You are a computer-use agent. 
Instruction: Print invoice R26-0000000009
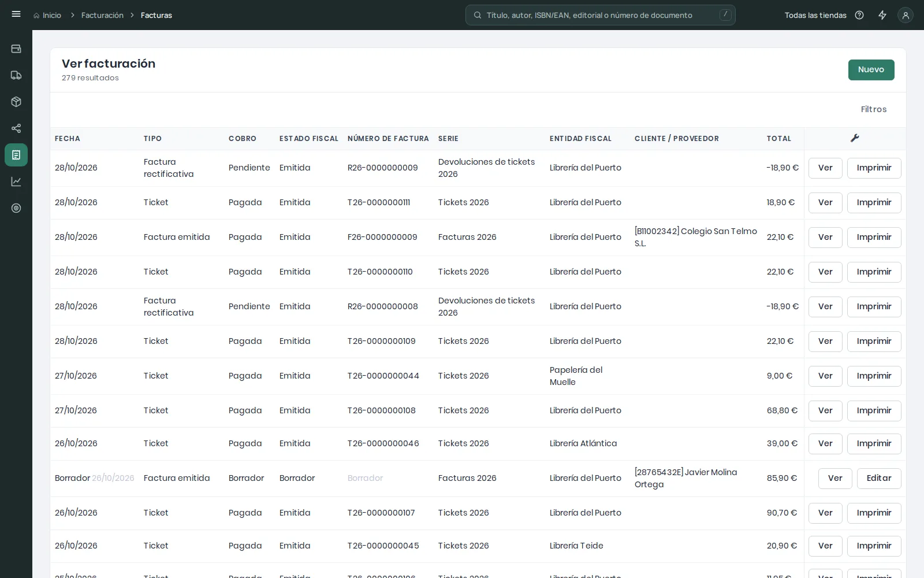pyautogui.click(x=874, y=168)
